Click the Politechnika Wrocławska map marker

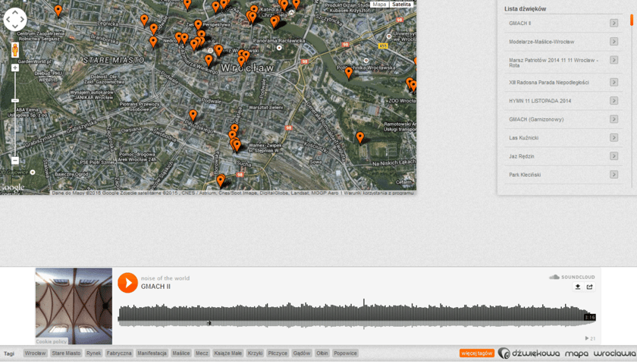point(349,73)
